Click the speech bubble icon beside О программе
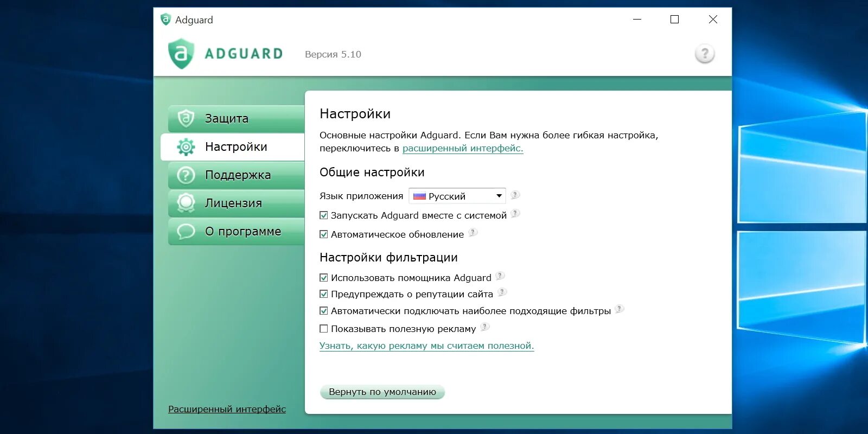 [x=186, y=231]
